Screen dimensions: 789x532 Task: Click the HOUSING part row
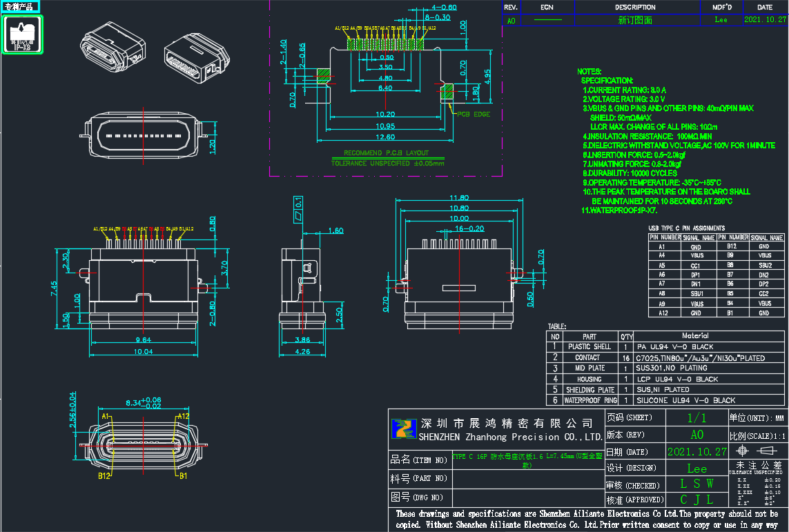(x=665, y=379)
